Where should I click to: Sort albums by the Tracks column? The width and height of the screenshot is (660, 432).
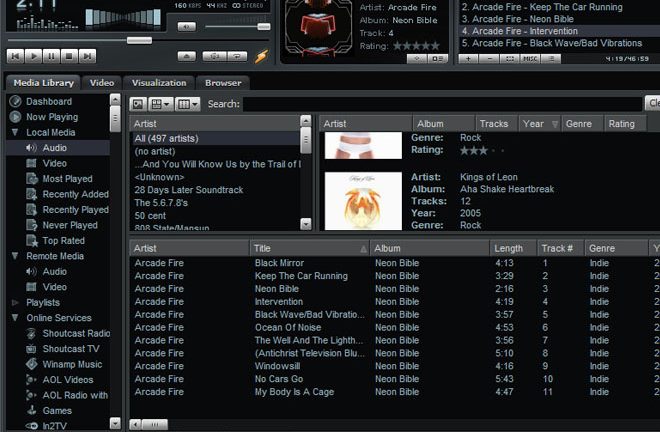(497, 124)
